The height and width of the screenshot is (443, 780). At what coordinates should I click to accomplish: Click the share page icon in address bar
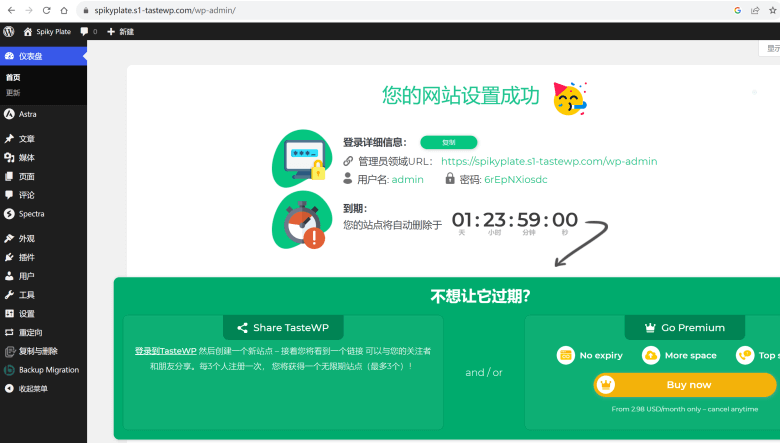(755, 10)
